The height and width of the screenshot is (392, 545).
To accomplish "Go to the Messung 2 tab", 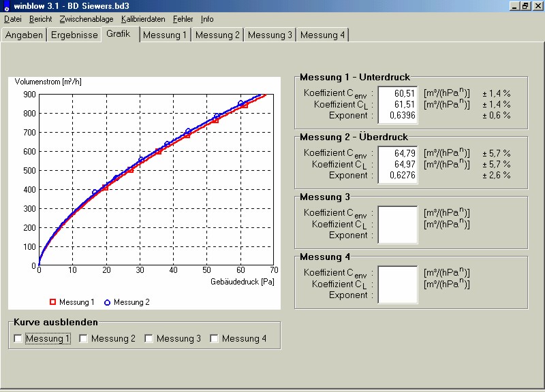I will pos(217,35).
